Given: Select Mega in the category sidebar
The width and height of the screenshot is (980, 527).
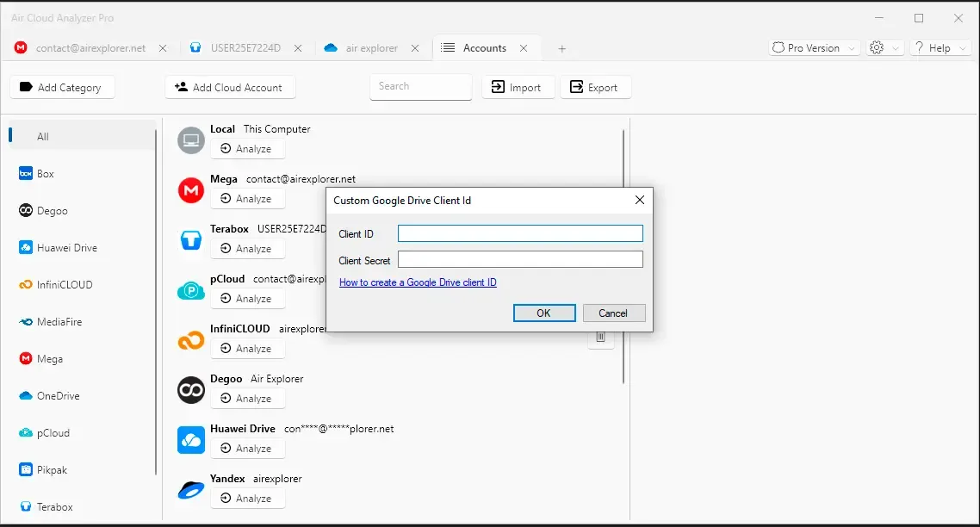Looking at the screenshot, I should point(81,359).
